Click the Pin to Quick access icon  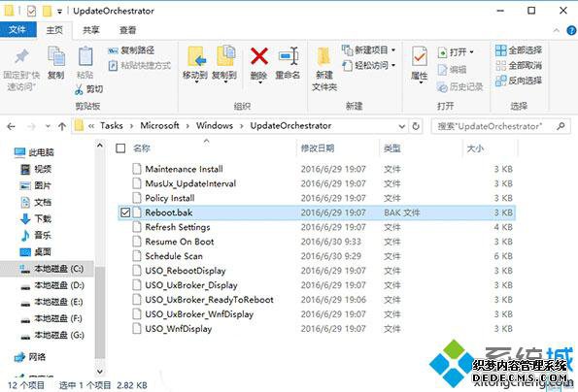(21, 56)
